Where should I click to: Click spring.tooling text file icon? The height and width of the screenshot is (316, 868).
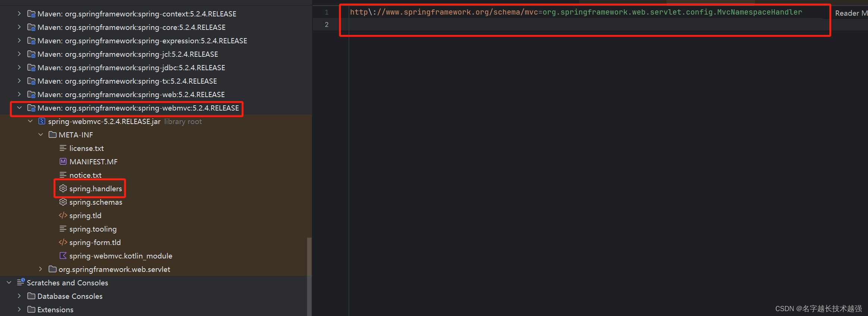63,229
